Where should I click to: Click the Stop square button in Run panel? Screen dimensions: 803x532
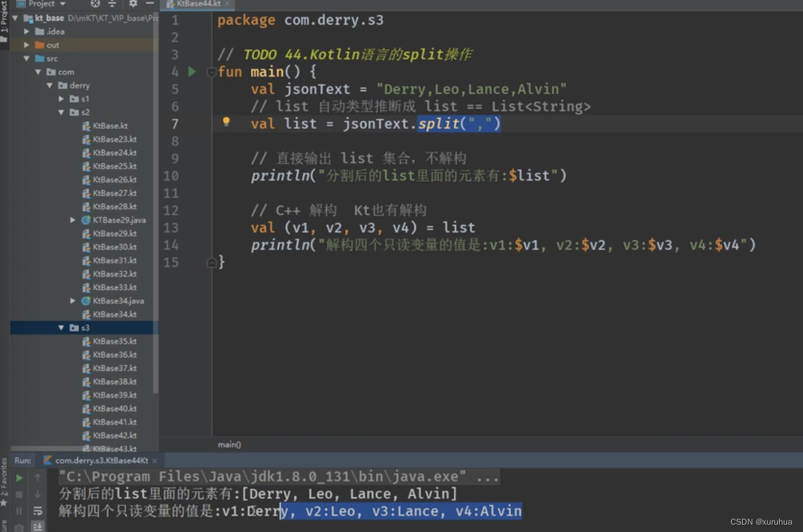click(19, 494)
